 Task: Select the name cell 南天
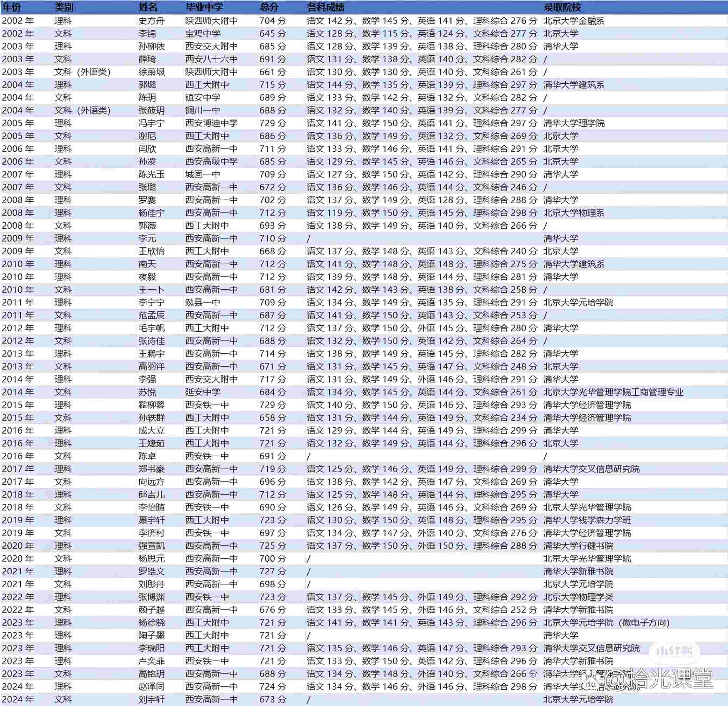147,264
